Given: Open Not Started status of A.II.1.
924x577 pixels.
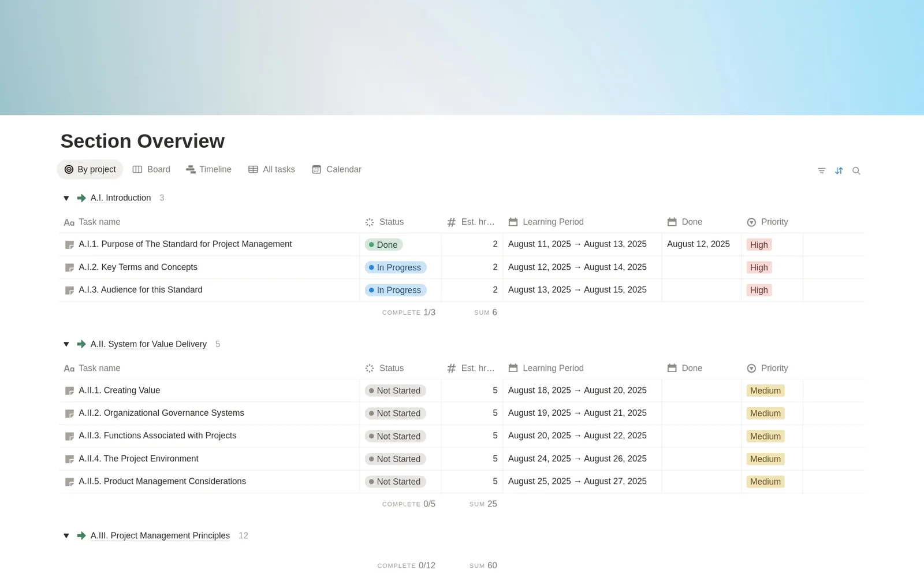Looking at the screenshot, I should [395, 391].
